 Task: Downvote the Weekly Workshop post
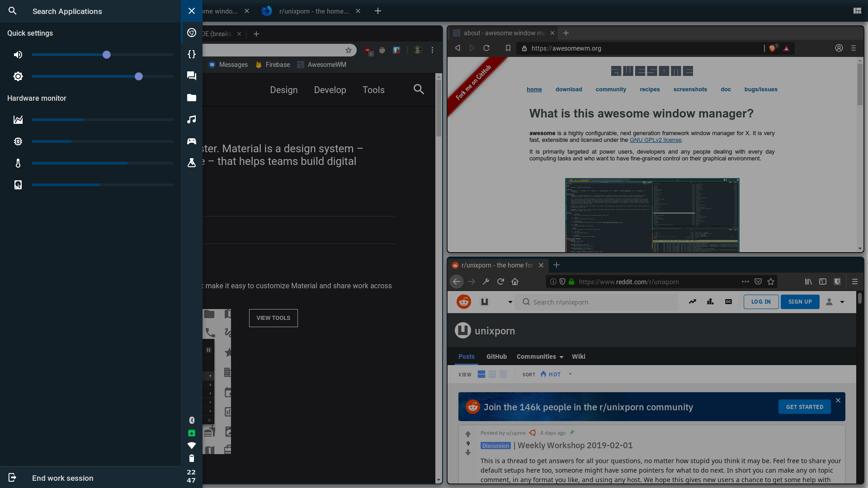[468, 453]
